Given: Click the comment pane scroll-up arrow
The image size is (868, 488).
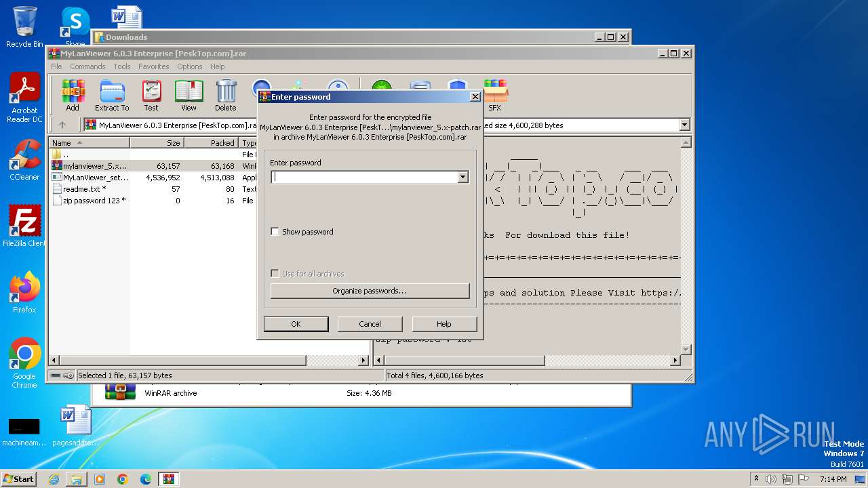Looking at the screenshot, I should (686, 143).
